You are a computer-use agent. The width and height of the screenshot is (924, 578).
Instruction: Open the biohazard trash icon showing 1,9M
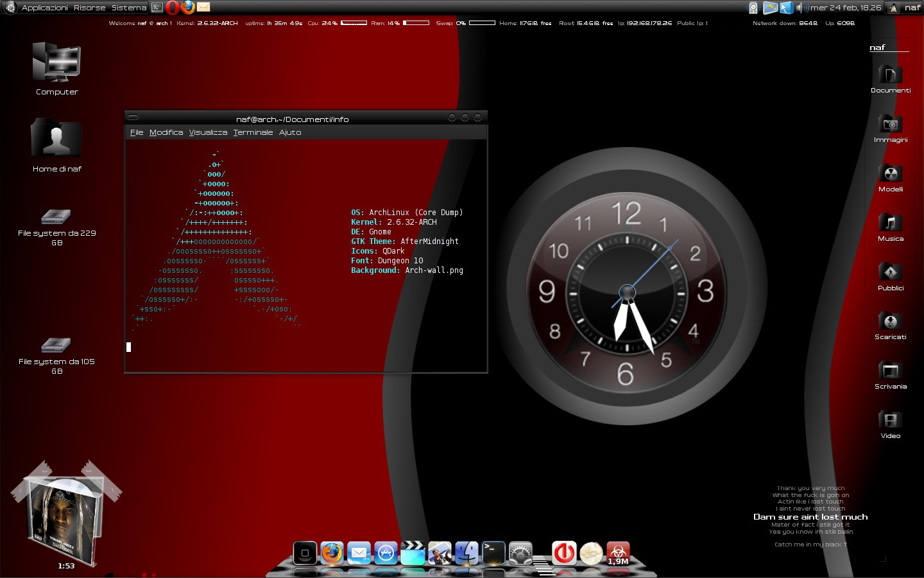618,553
